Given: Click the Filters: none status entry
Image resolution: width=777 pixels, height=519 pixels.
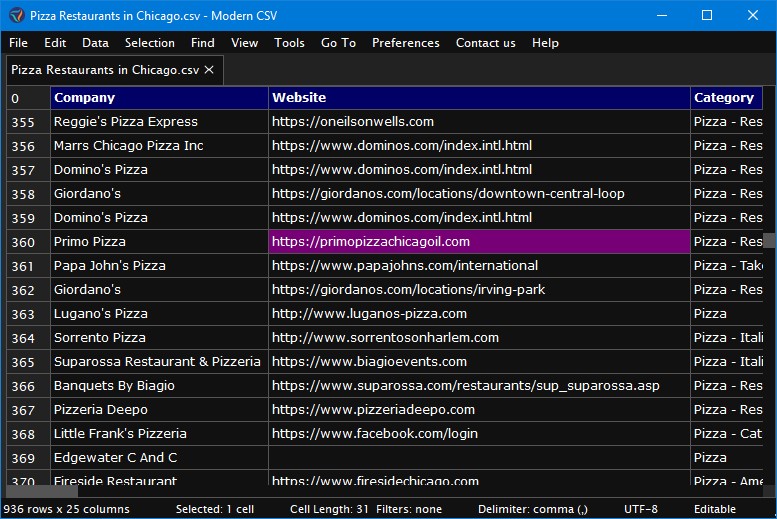Looking at the screenshot, I should pos(409,509).
